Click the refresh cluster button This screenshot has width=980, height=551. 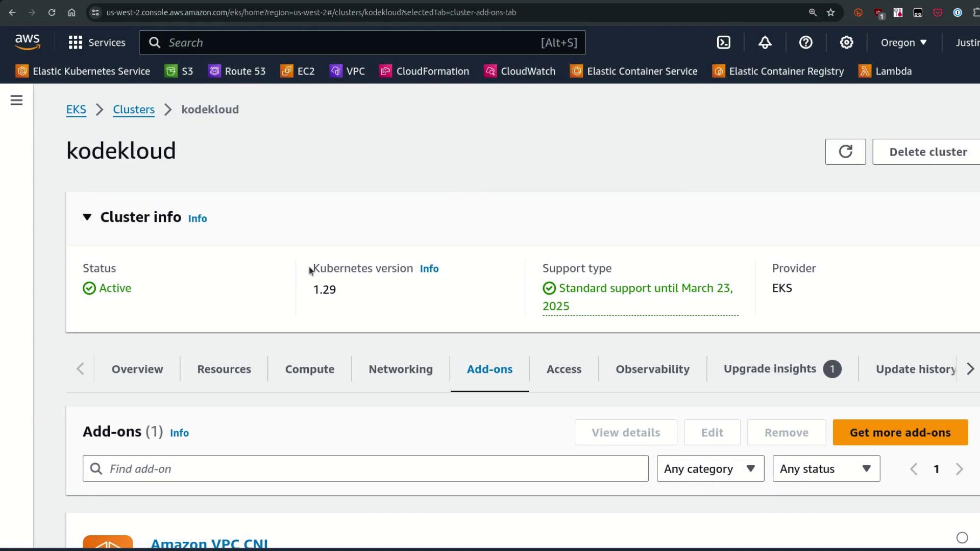click(x=845, y=152)
